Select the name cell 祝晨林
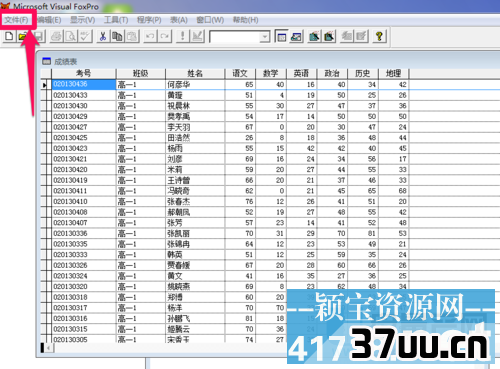Image resolution: width=500 pixels, height=369 pixels. pos(195,106)
